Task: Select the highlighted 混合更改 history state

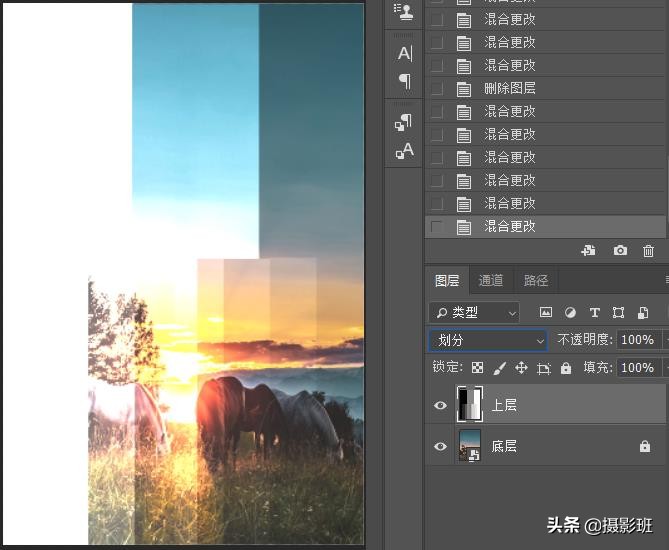Action: point(545,227)
